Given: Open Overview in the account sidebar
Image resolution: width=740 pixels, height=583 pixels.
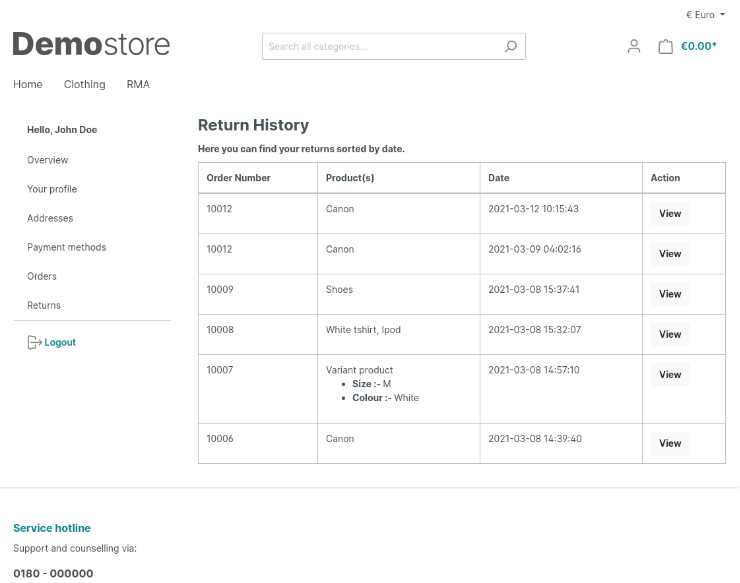Looking at the screenshot, I should pyautogui.click(x=47, y=160).
